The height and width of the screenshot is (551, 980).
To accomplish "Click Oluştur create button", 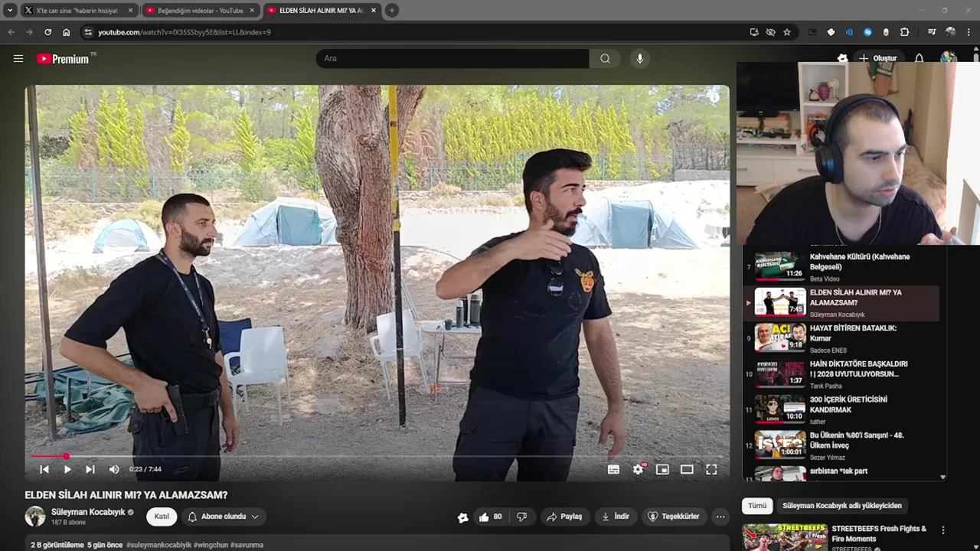I will coord(877,58).
